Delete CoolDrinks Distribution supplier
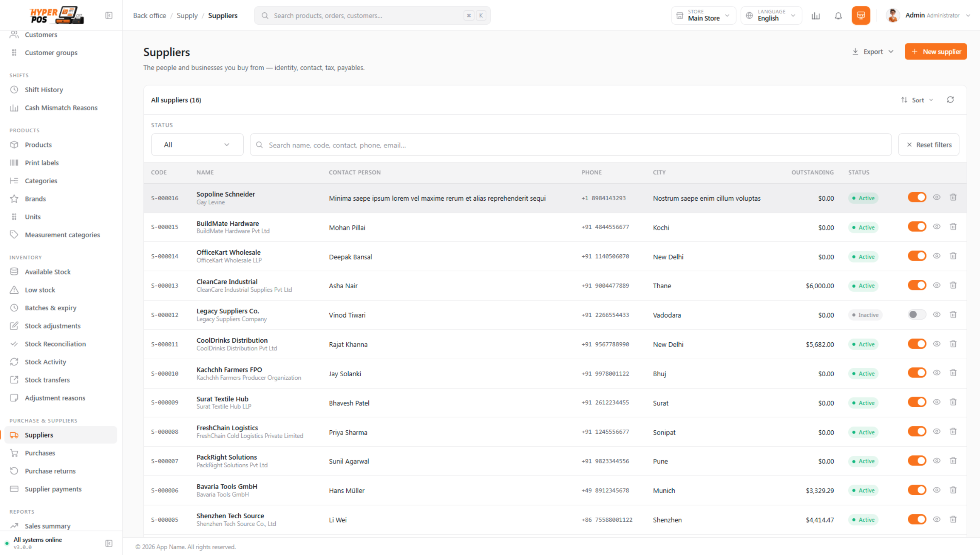This screenshot has width=980, height=555. pyautogui.click(x=953, y=344)
